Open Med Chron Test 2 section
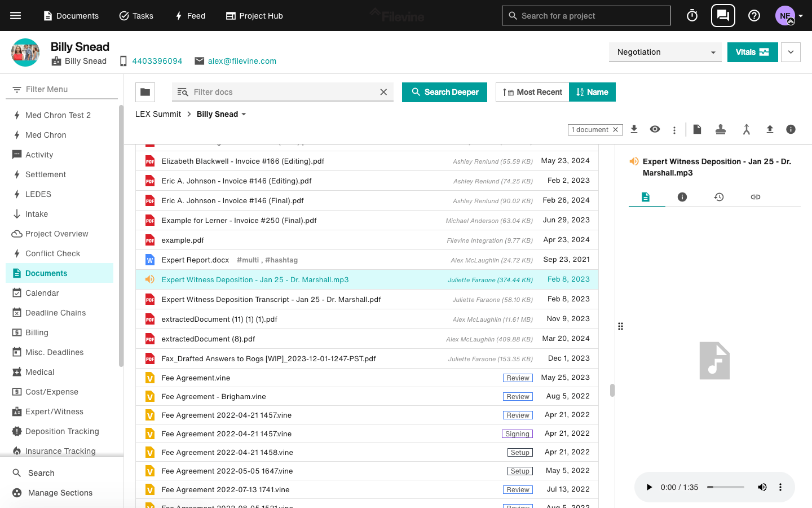The image size is (812, 508). (59, 115)
